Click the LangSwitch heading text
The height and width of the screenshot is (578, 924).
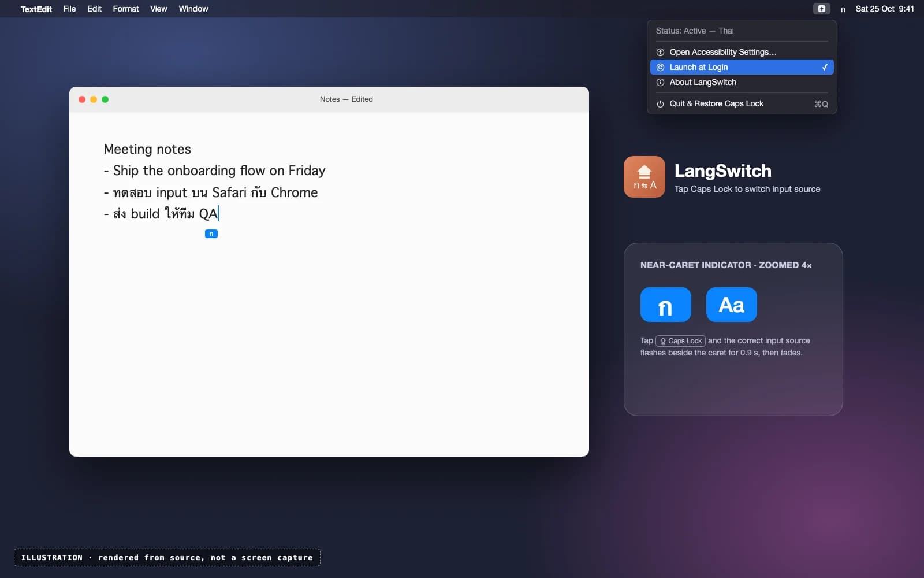[x=723, y=171]
